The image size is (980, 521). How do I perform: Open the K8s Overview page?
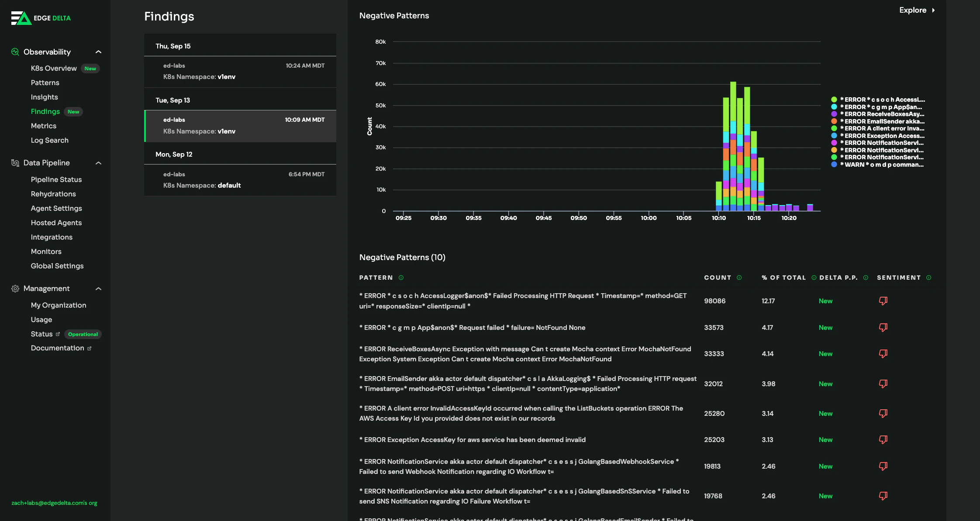53,68
